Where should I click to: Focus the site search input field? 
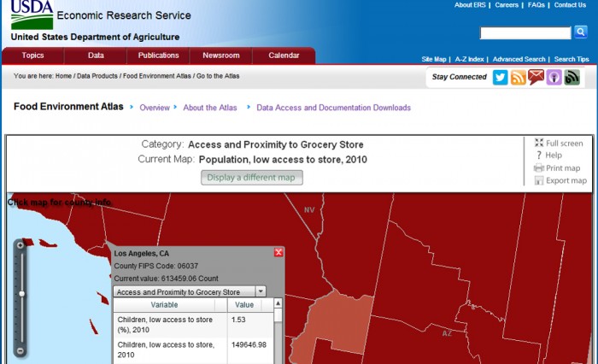(x=525, y=32)
